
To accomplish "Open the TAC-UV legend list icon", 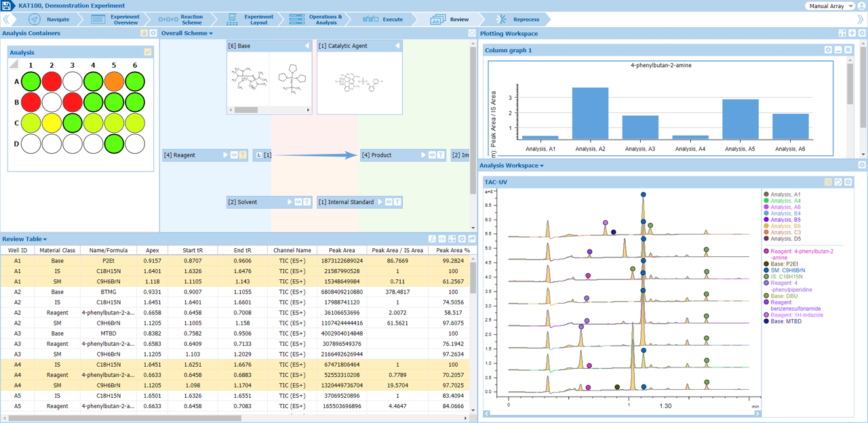I will click(828, 182).
